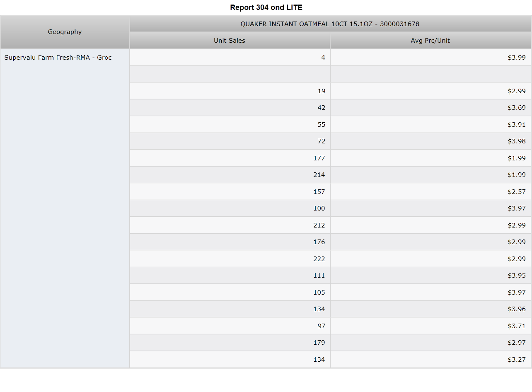Image resolution: width=532 pixels, height=392 pixels.
Task: Click the $2.57 average price cell
Action: point(430,192)
